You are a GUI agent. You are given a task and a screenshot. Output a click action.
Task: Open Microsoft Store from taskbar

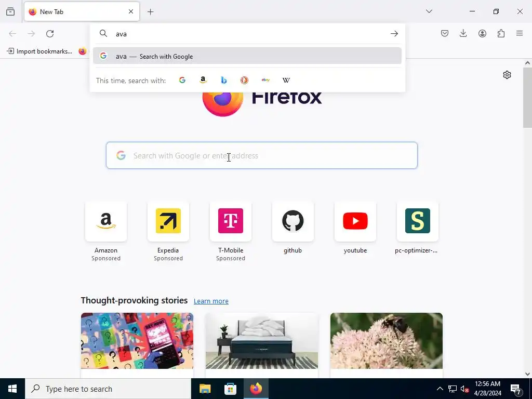230,389
